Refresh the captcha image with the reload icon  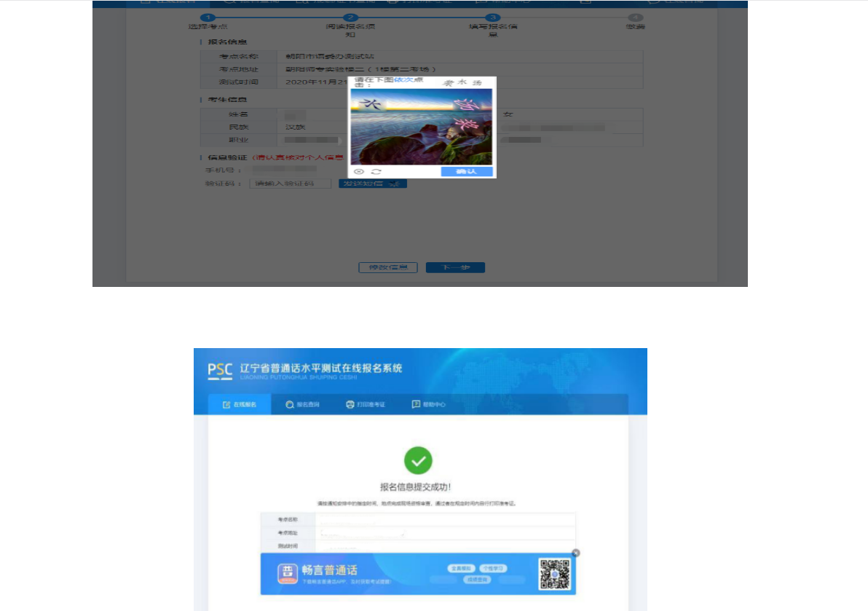point(376,172)
